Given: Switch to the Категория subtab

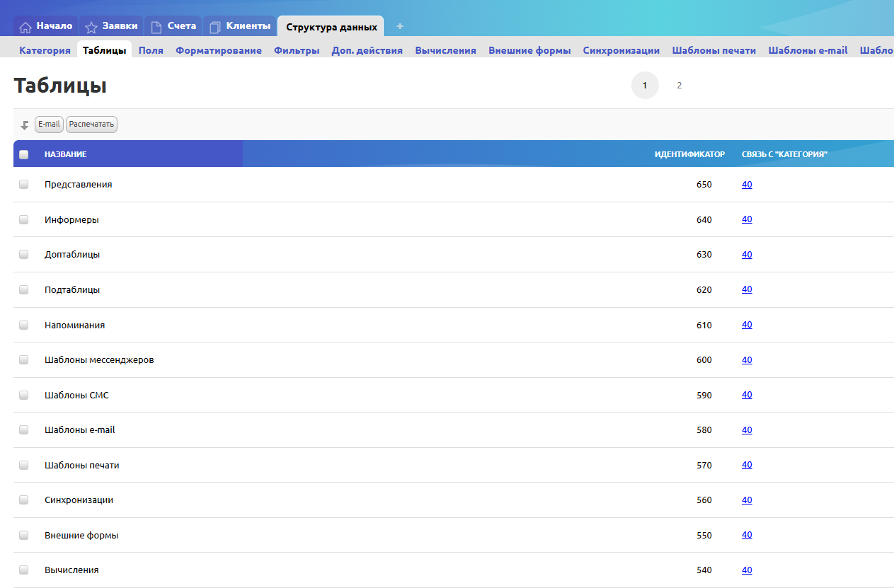Looking at the screenshot, I should pos(45,50).
